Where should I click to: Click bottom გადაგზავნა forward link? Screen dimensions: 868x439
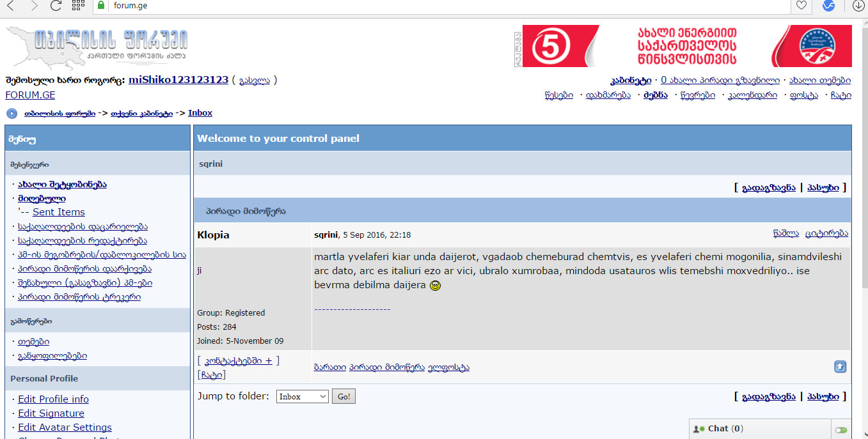point(769,397)
